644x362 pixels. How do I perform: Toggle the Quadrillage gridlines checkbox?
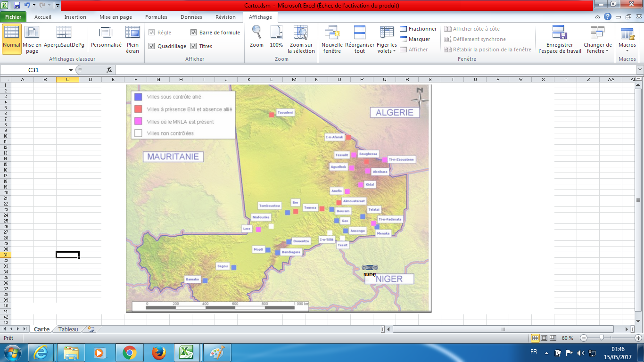[x=152, y=46]
